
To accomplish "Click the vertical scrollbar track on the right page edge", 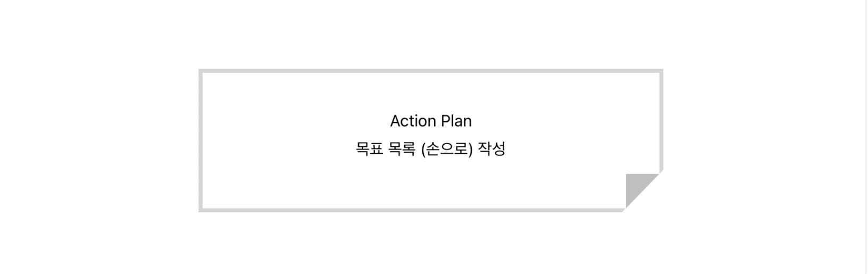I will click(867, 137).
